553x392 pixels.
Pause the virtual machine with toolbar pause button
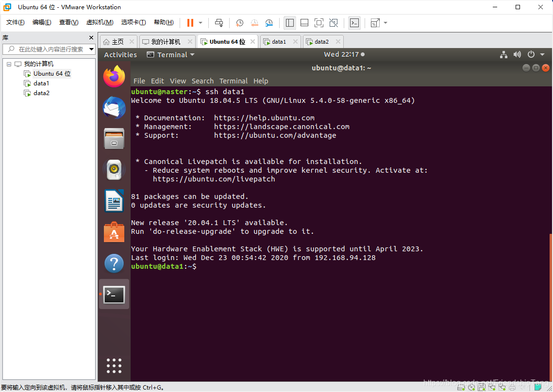pyautogui.click(x=190, y=23)
